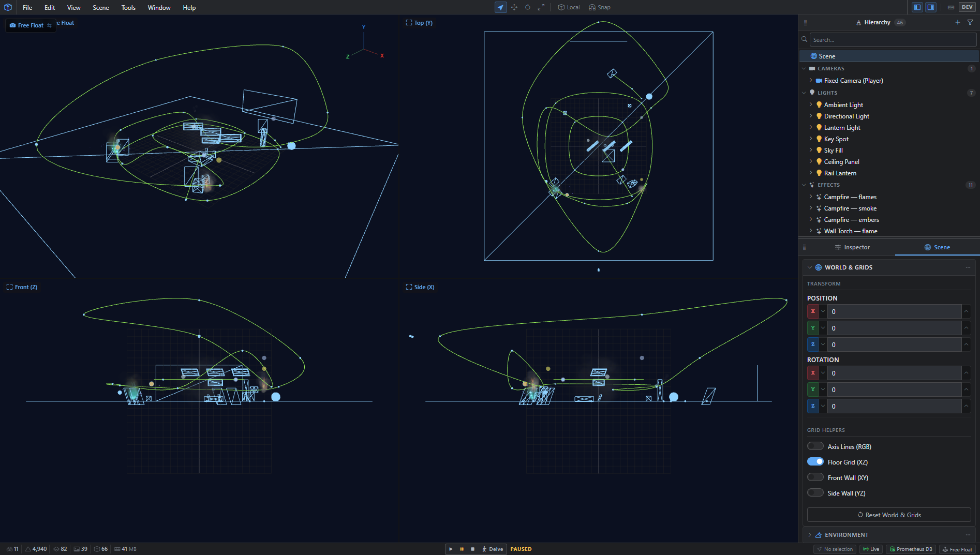
Task: Open WORLD & GRIDS section options
Action: tap(968, 267)
